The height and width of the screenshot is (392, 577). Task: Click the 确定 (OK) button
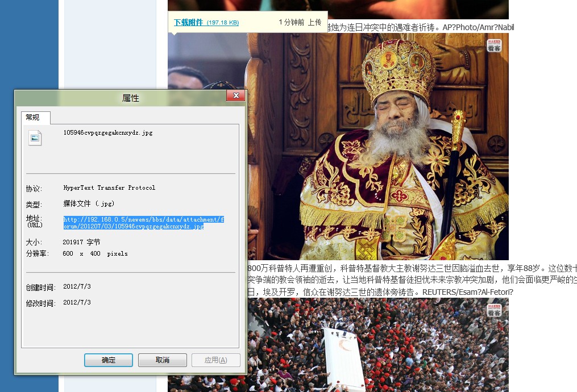point(109,360)
